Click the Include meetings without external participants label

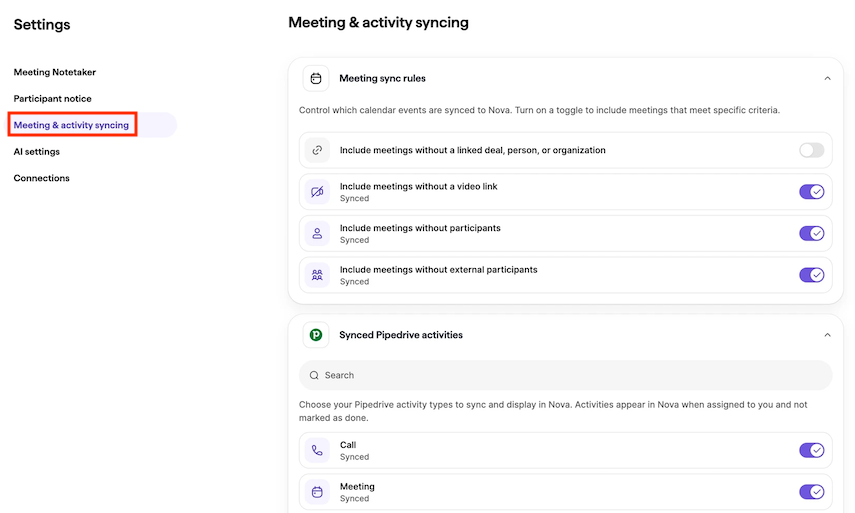click(x=438, y=270)
